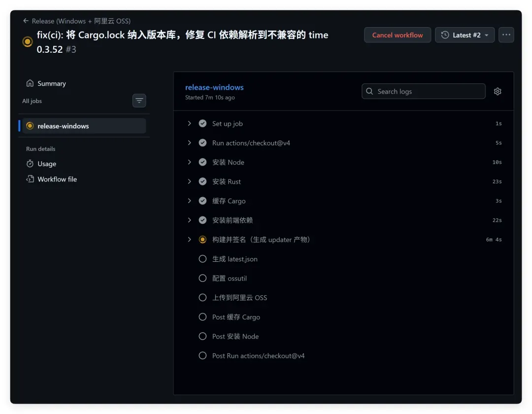Click the pending circle for 配置 ossutil

[202, 278]
